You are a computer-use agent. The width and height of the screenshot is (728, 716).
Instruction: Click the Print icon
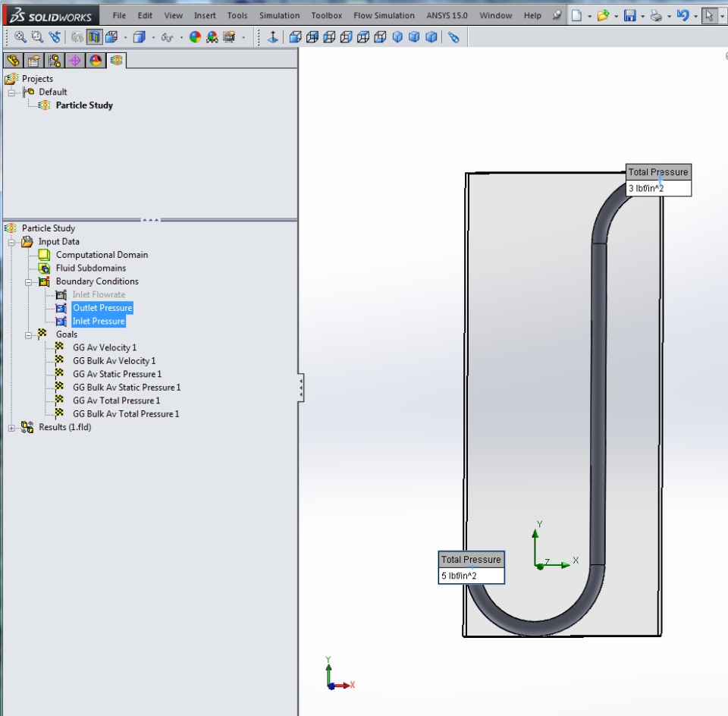656,16
